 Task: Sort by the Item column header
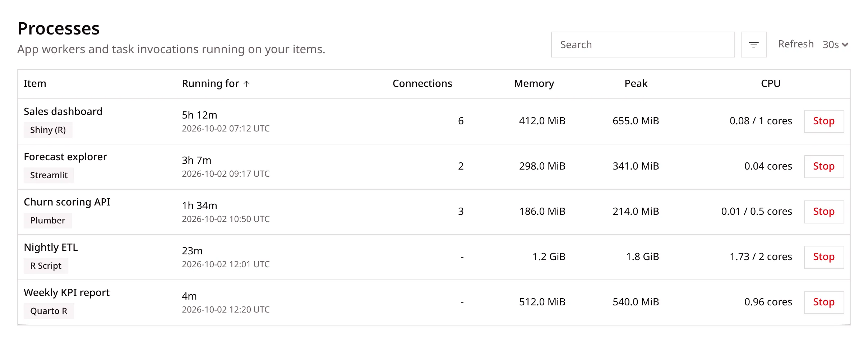35,83
